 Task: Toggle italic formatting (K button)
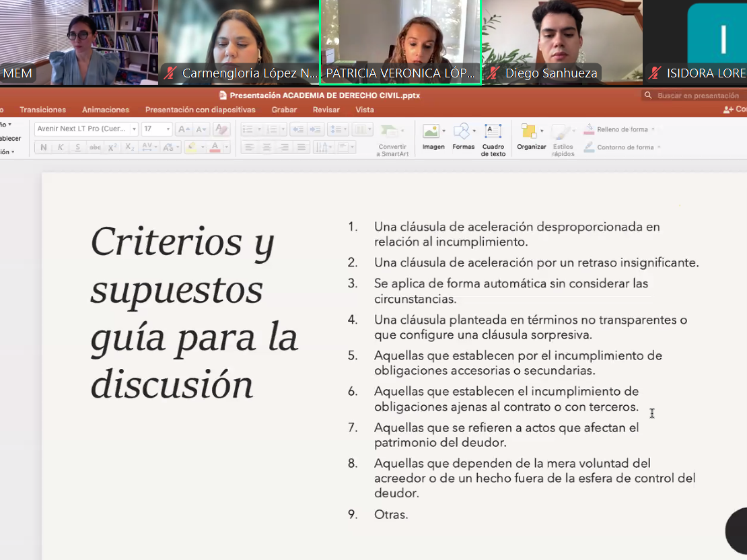61,147
